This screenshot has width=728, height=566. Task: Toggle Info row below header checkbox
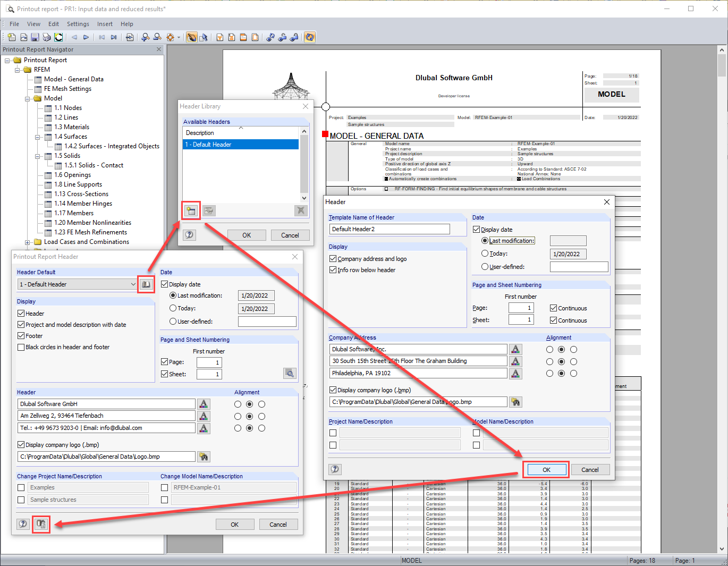pos(333,270)
